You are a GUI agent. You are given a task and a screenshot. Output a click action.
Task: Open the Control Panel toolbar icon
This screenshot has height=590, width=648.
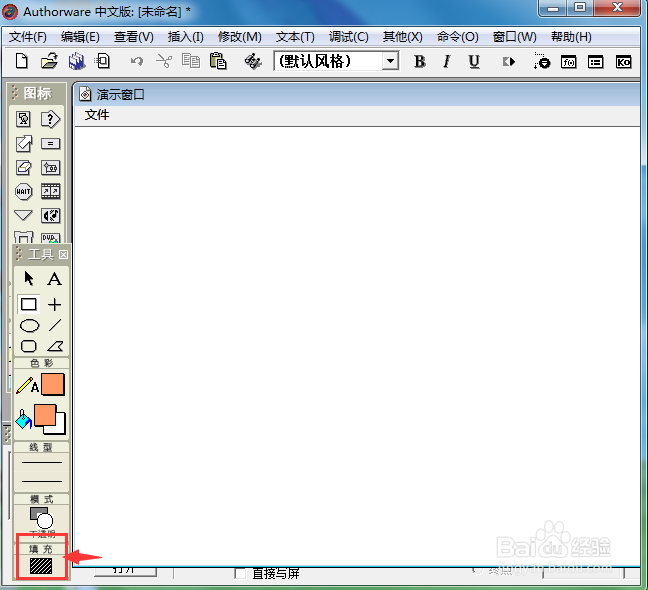coord(541,61)
